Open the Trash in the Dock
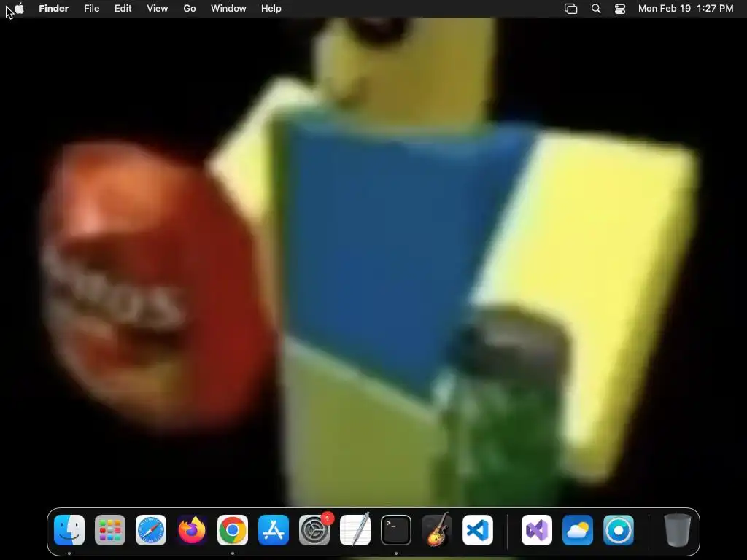Viewport: 747px width, 560px height. [x=678, y=530]
